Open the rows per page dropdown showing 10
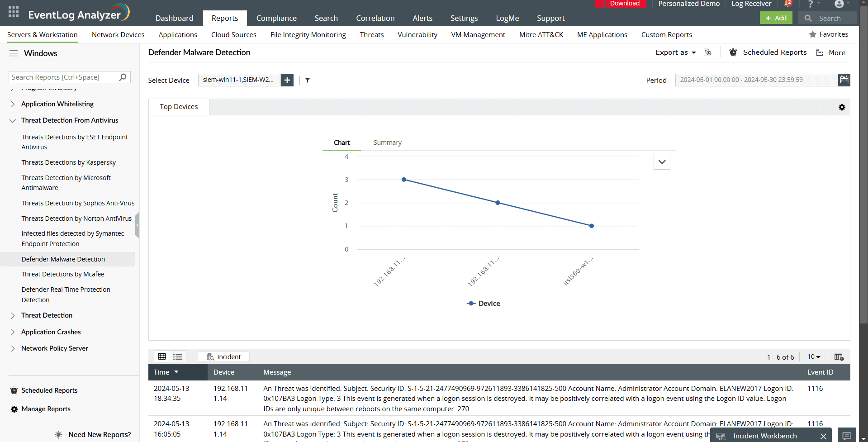This screenshot has width=868, height=442. click(813, 356)
